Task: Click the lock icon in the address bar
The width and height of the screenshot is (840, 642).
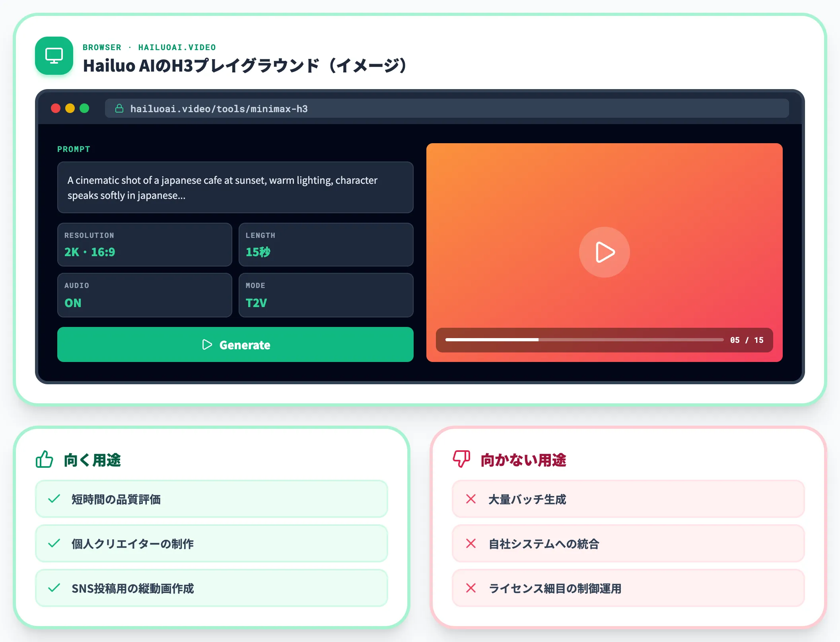Action: (x=119, y=108)
